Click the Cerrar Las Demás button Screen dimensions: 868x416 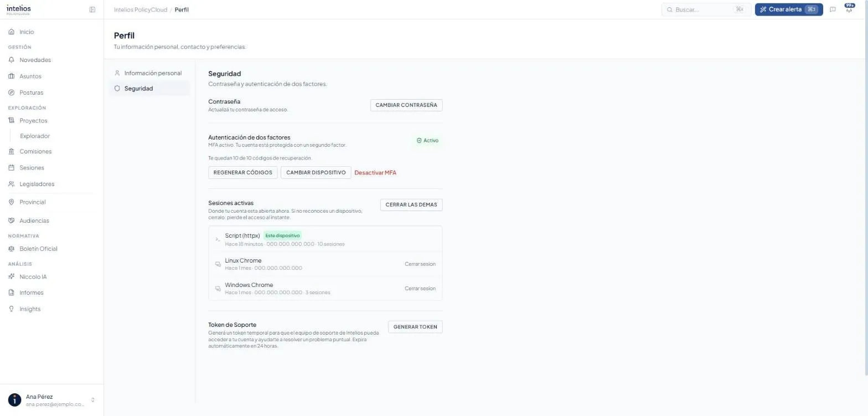pyautogui.click(x=411, y=205)
